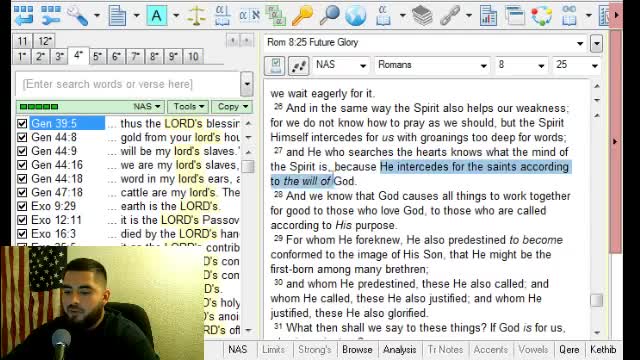This screenshot has height=360, width=640.
Task: Switch to search tab 12
Action: pos(44,41)
